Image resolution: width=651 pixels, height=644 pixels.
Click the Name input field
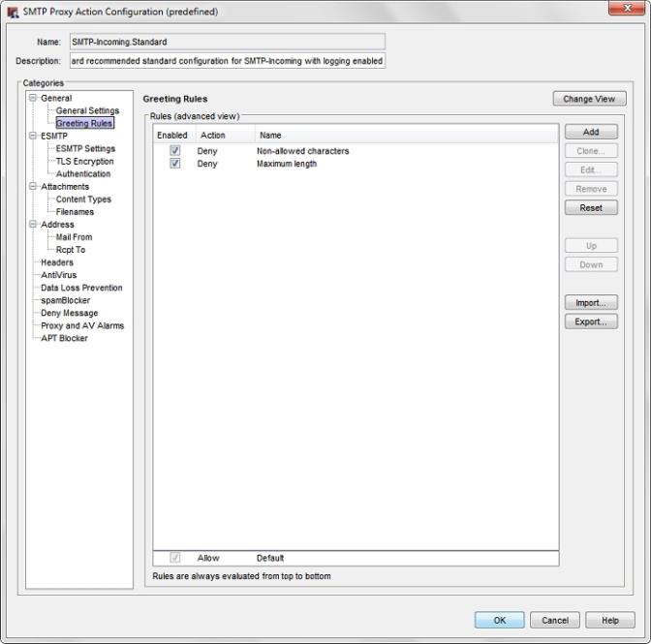pos(228,42)
